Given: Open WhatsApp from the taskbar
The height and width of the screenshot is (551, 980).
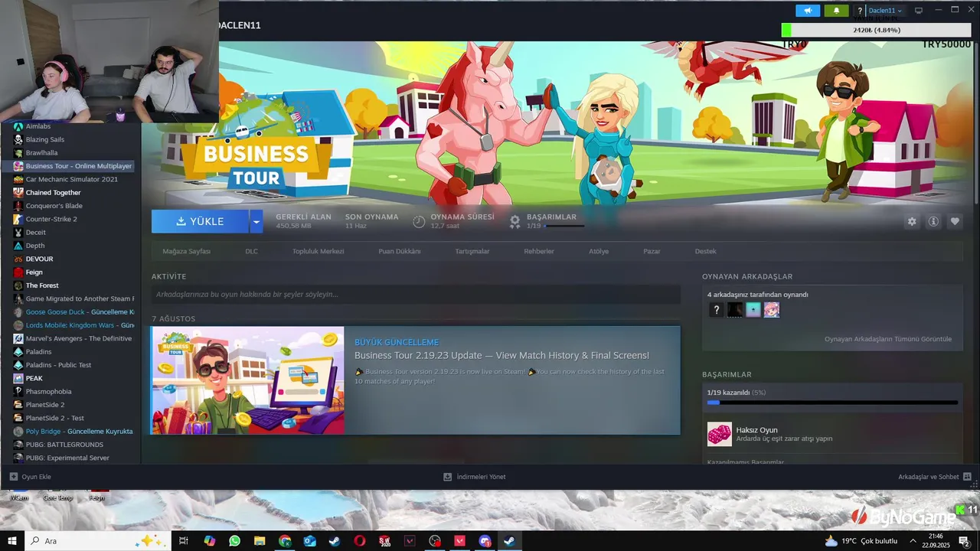Looking at the screenshot, I should 234,541.
